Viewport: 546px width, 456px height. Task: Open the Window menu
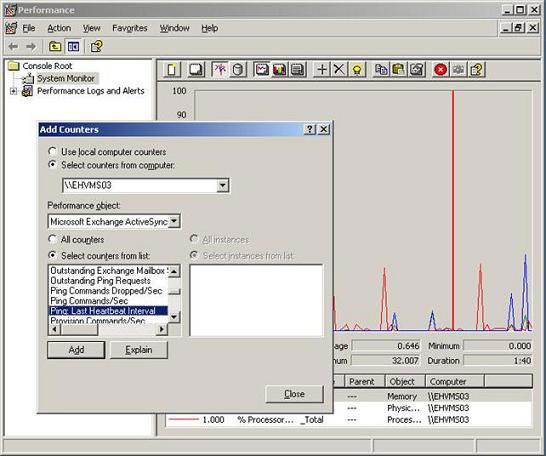(x=174, y=28)
